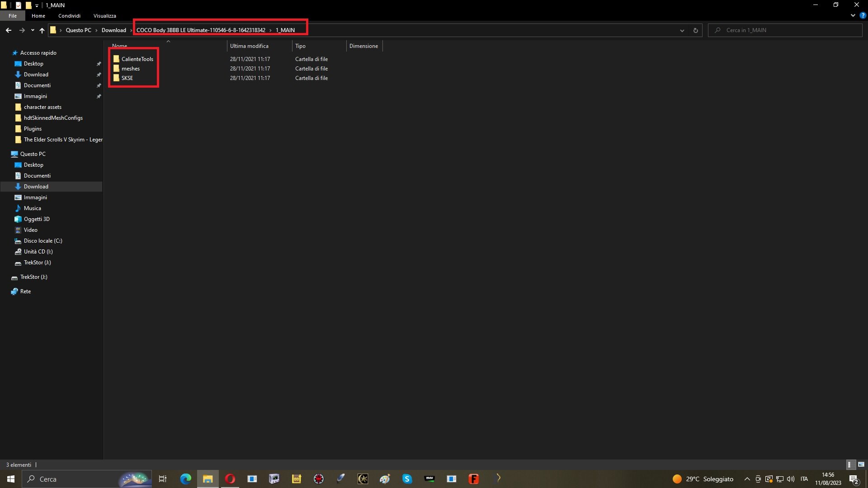868x488 pixels.
Task: Open the Home ribbon tab
Action: point(38,16)
